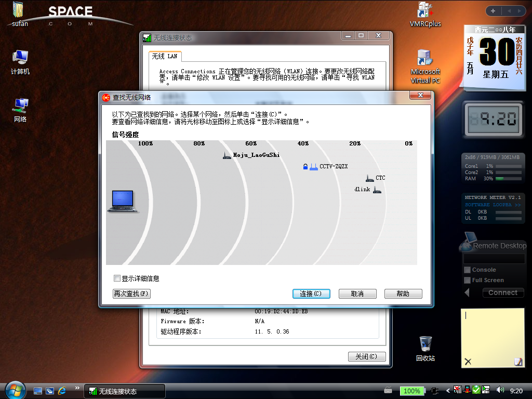Click Show Desktop in quick launch

[37, 391]
